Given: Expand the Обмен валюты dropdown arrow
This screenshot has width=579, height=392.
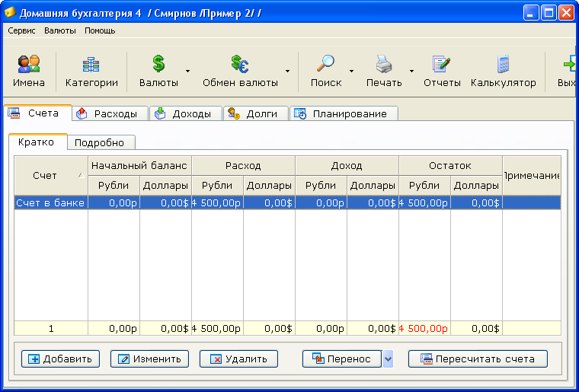Looking at the screenshot, I should pos(287,71).
